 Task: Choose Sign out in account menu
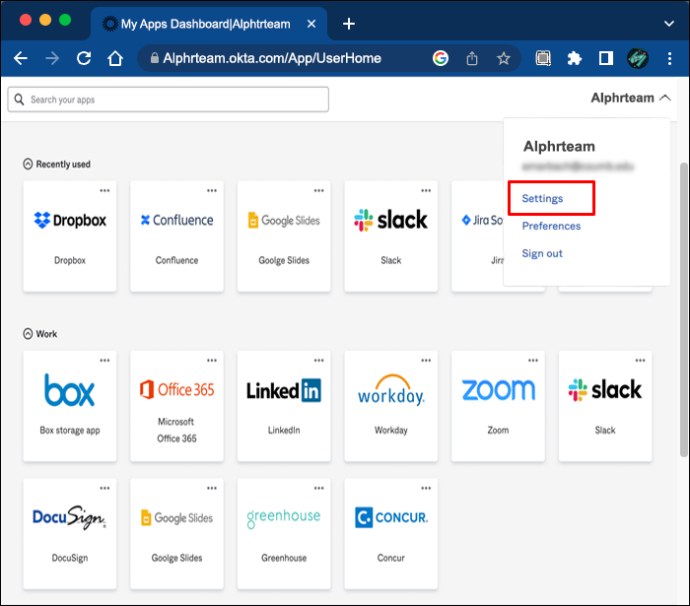(x=542, y=253)
